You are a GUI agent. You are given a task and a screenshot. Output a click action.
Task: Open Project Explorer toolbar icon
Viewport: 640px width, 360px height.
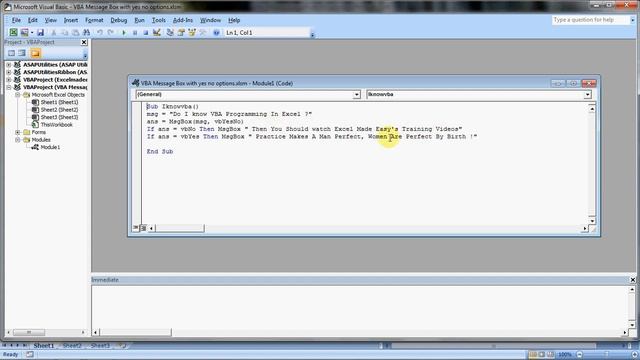coord(170,32)
